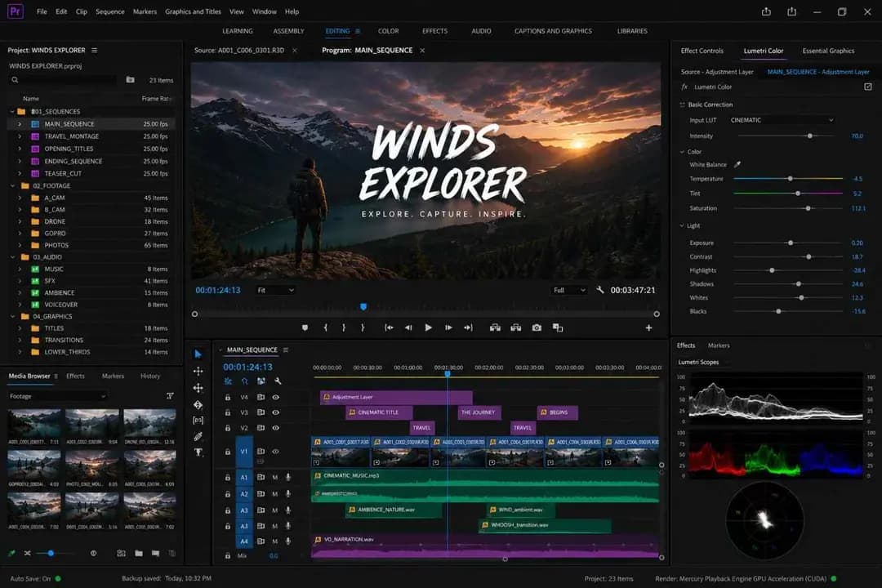
Task: Hide the V3 track with its eye
Action: (276, 412)
